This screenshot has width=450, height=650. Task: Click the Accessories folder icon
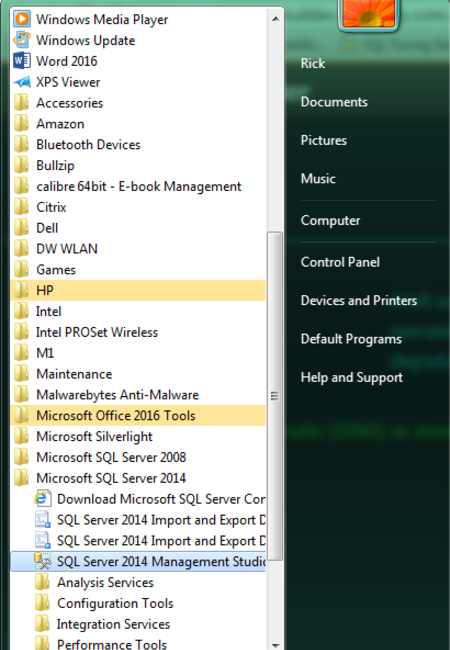(x=21, y=102)
